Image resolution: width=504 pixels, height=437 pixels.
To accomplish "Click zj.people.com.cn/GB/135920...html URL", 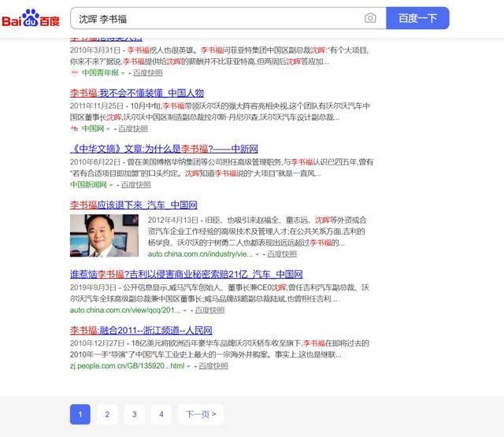I will (128, 365).
